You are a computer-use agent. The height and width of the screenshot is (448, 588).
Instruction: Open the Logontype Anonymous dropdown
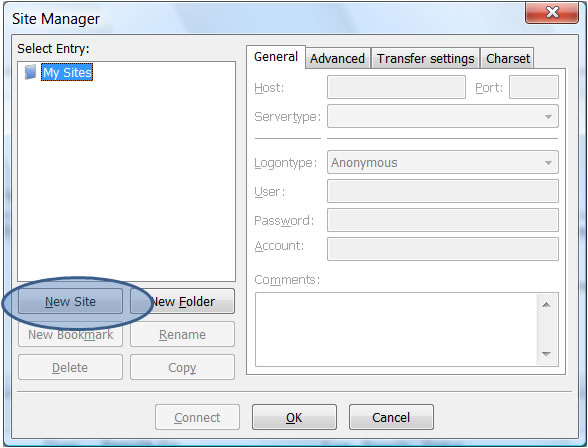(442, 162)
